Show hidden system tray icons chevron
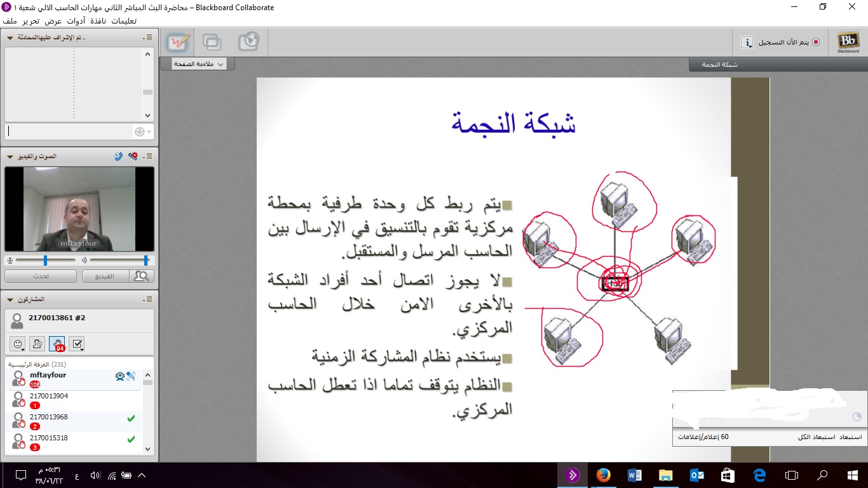This screenshot has width=868, height=488. tap(142, 475)
